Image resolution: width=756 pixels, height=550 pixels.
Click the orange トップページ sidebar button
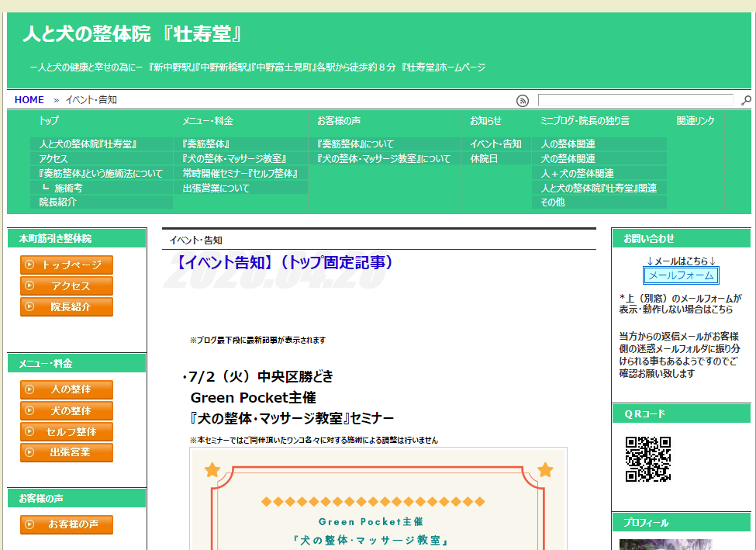click(67, 265)
